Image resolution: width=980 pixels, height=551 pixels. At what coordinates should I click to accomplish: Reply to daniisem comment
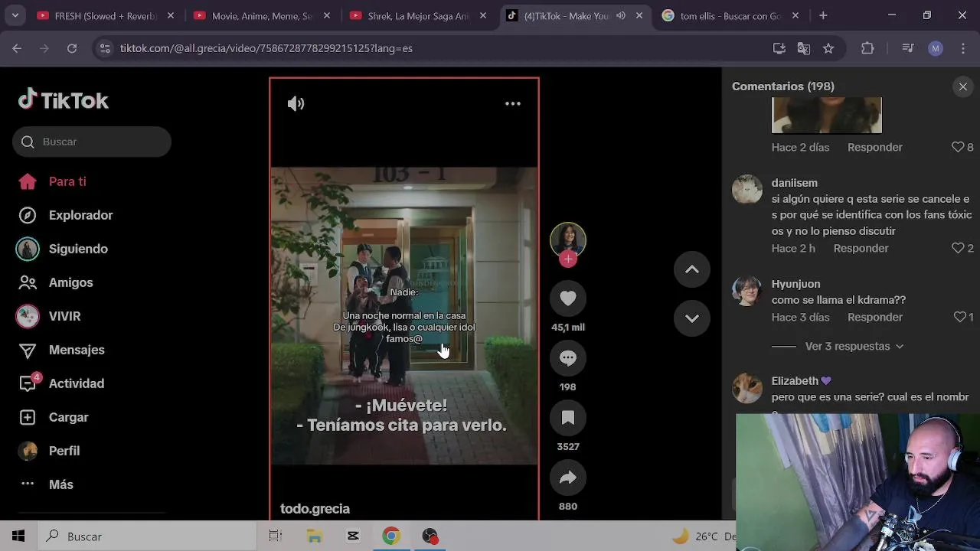(x=861, y=248)
